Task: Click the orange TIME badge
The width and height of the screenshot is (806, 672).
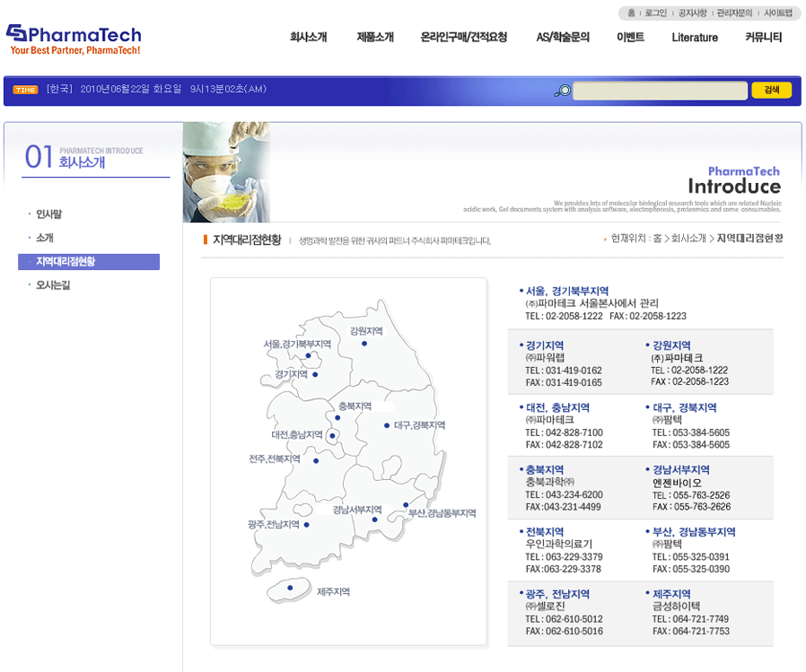Action: (25, 90)
